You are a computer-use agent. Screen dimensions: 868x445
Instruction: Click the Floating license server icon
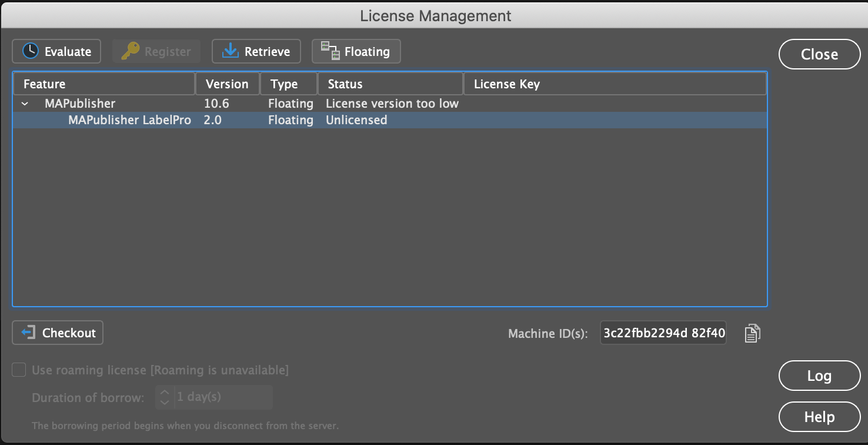[330, 51]
